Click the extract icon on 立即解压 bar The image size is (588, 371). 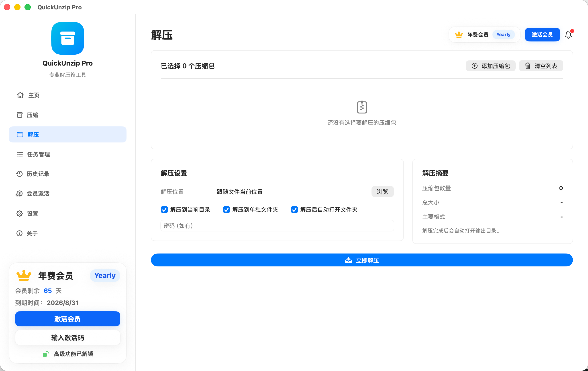point(348,260)
